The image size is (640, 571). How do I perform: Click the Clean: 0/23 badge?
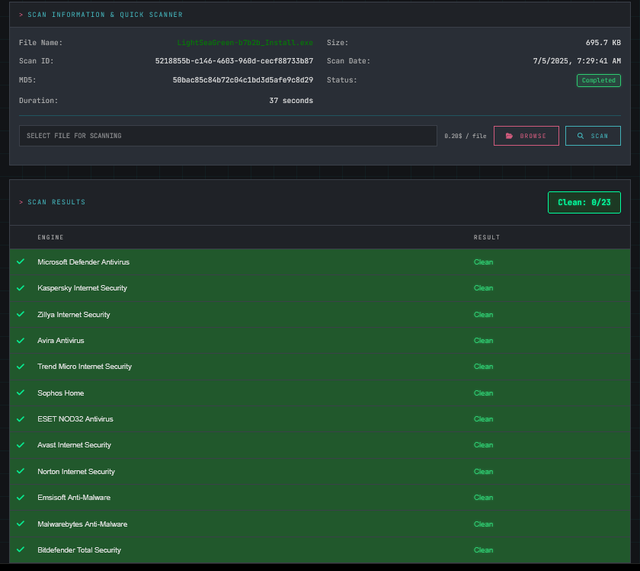[x=584, y=202]
